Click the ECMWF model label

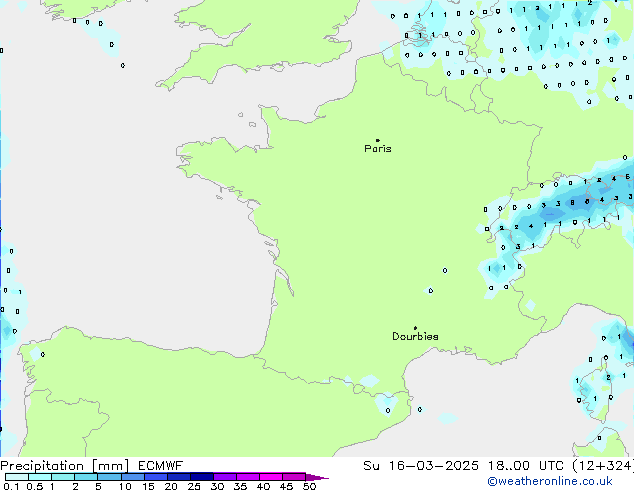click(161, 466)
